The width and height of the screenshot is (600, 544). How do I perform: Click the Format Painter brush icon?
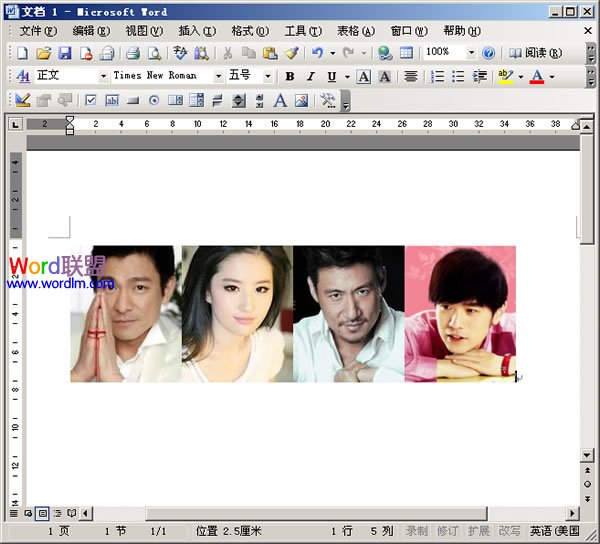pyautogui.click(x=291, y=53)
